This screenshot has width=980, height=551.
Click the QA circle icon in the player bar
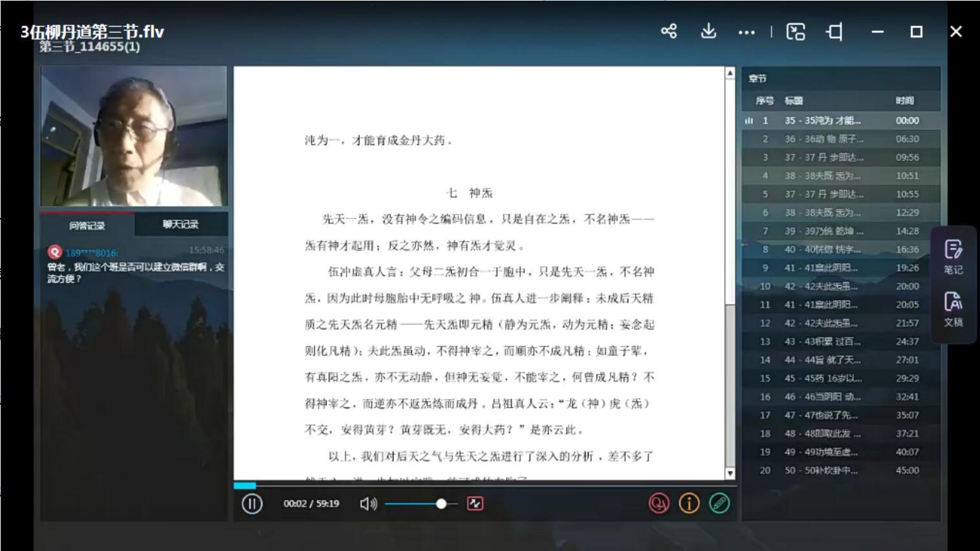(659, 502)
